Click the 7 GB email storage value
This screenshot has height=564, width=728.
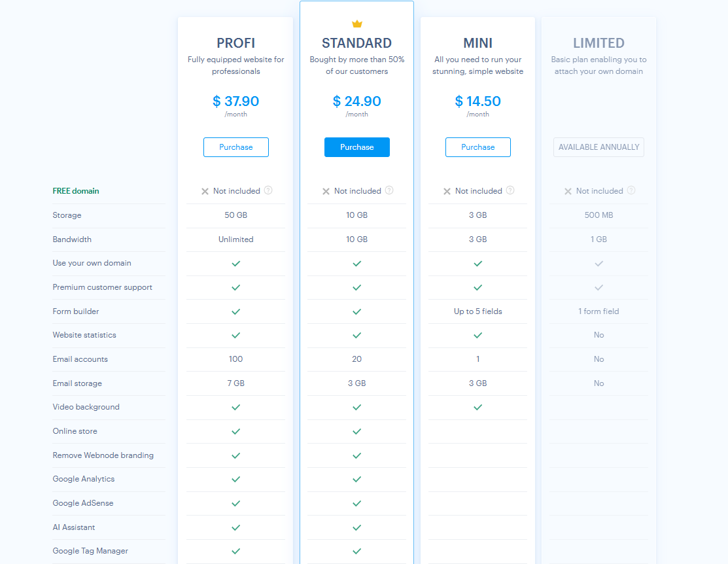(x=236, y=383)
